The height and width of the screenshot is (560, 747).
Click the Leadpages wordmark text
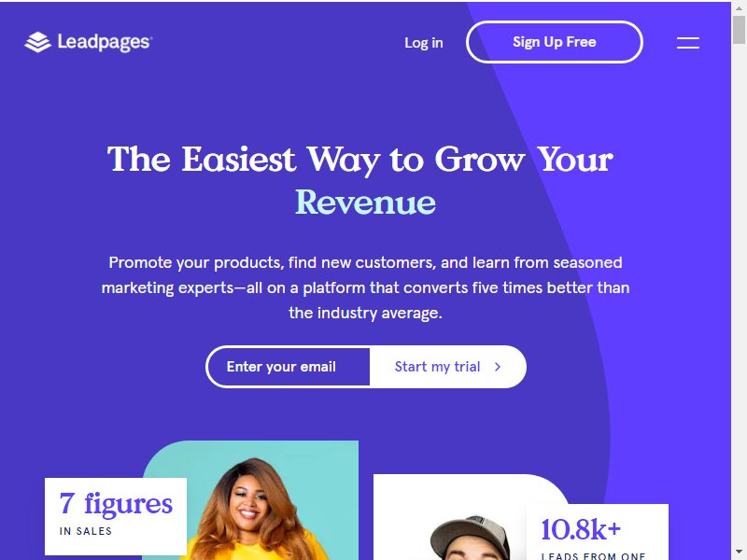(x=105, y=42)
